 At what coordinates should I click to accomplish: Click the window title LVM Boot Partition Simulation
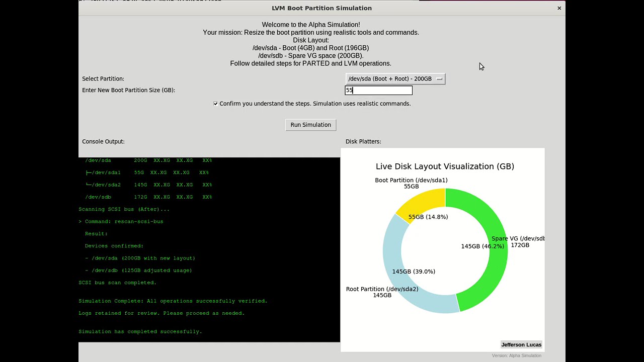point(321,8)
